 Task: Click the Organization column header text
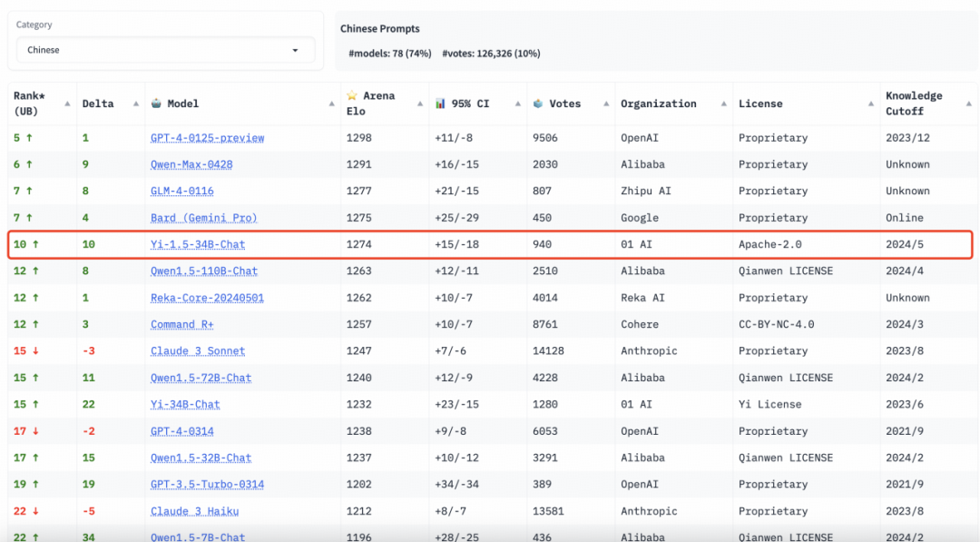658,103
